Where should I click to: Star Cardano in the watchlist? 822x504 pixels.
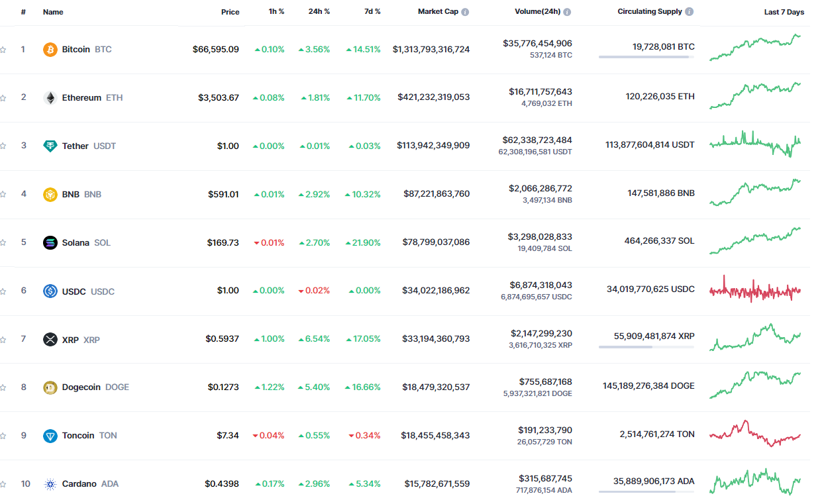coord(3,484)
